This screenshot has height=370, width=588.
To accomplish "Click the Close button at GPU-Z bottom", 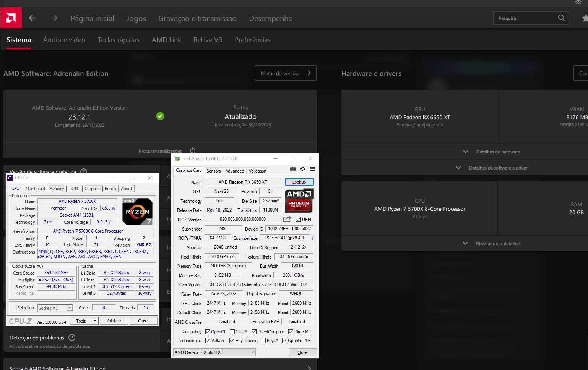I will coord(302,352).
